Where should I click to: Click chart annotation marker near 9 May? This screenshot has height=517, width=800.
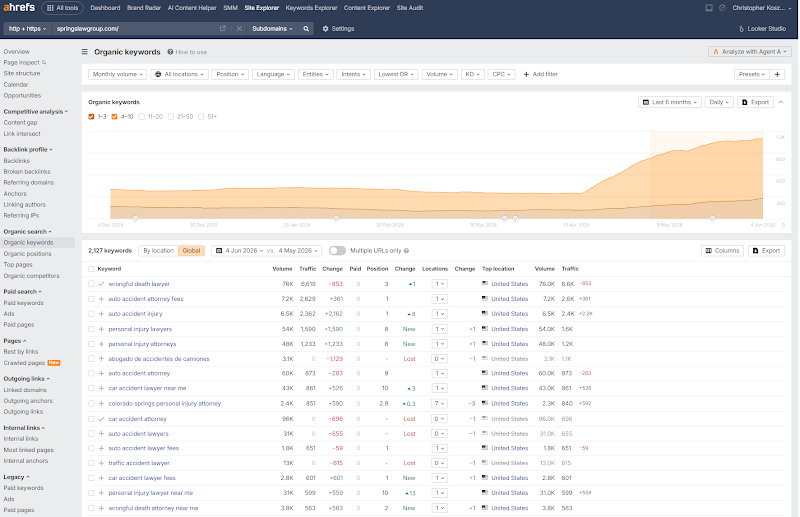(x=712, y=218)
